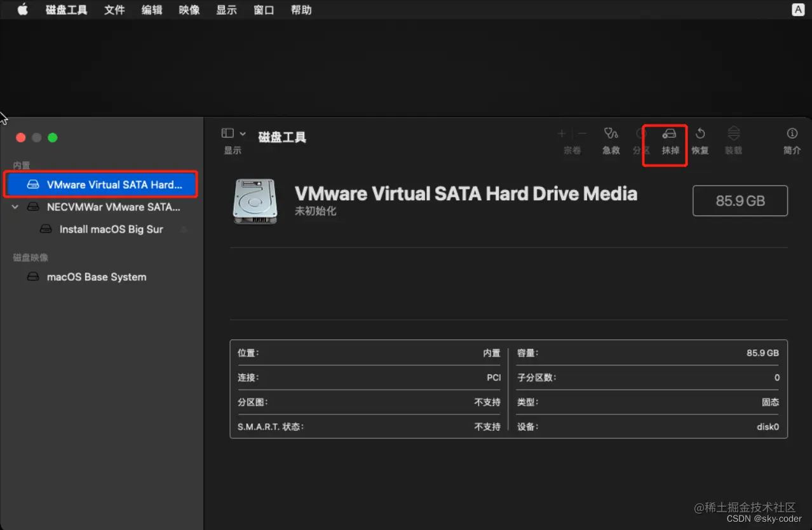The width and height of the screenshot is (812, 530).
Task: Click the sidebar view (显示) icon
Action: pos(227,133)
